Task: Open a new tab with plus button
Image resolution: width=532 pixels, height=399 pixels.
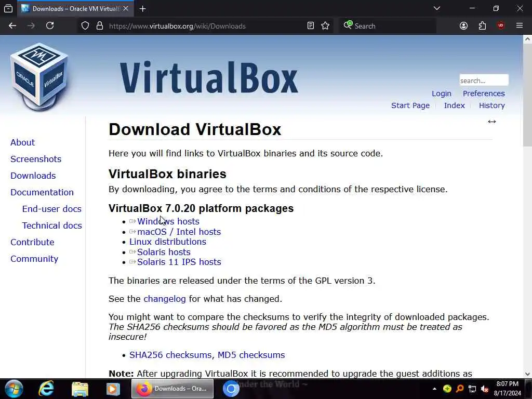Action: click(x=143, y=9)
